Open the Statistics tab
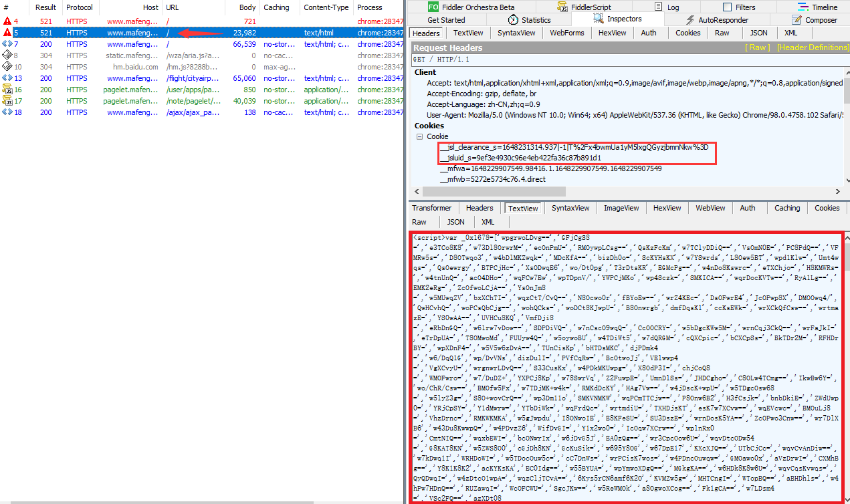 pyautogui.click(x=536, y=20)
